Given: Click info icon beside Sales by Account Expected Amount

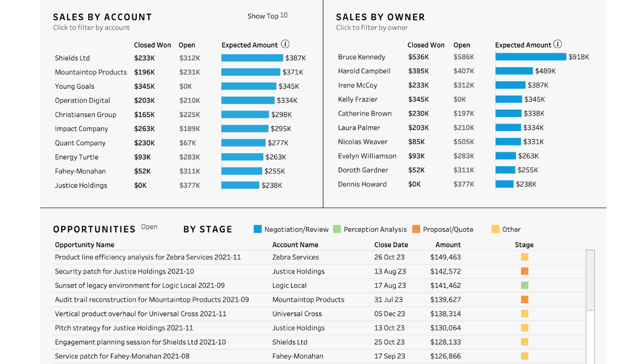Looking at the screenshot, I should (x=285, y=44).
